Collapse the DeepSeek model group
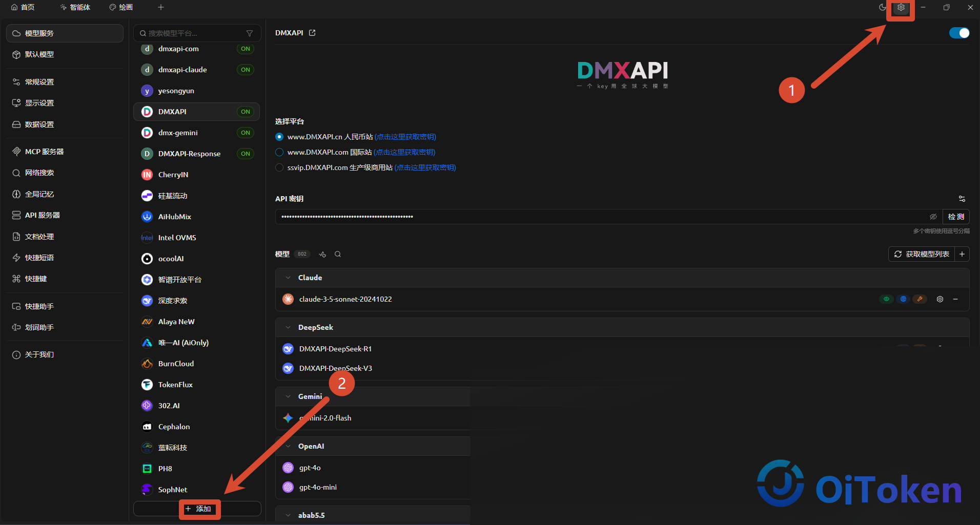Screen dimensions: 980x525 pyautogui.click(x=288, y=327)
